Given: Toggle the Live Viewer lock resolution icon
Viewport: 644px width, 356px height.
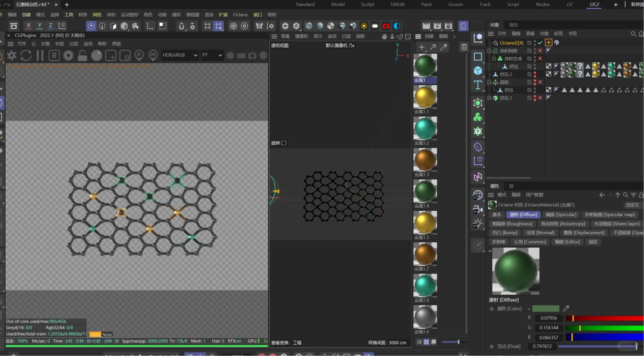Looking at the screenshot, I should tap(82, 55).
